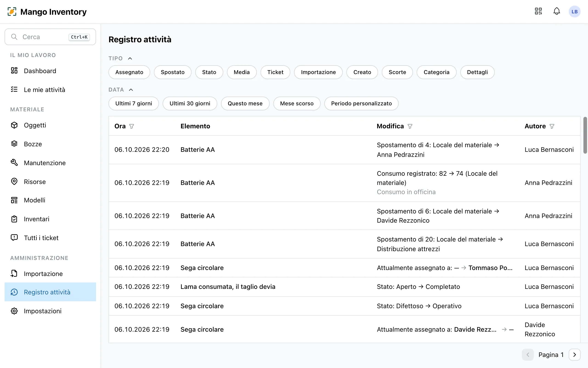Click the Impostazioni gear icon
588x368 pixels.
14,311
